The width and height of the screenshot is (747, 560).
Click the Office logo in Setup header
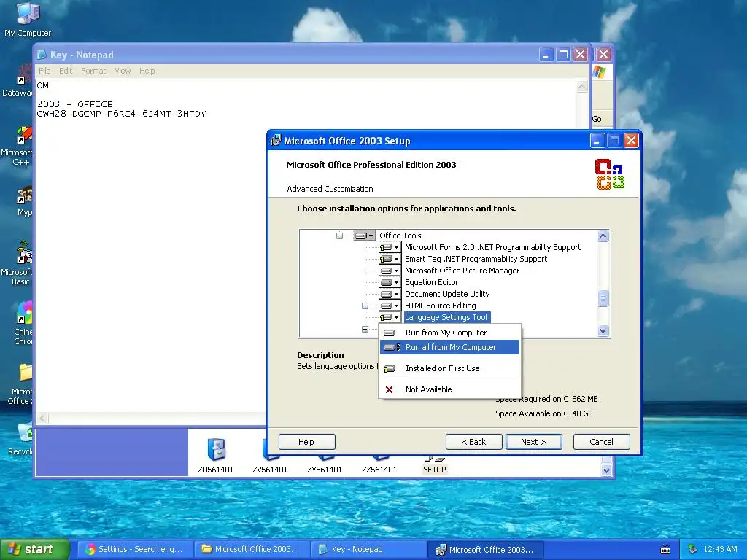pos(609,174)
